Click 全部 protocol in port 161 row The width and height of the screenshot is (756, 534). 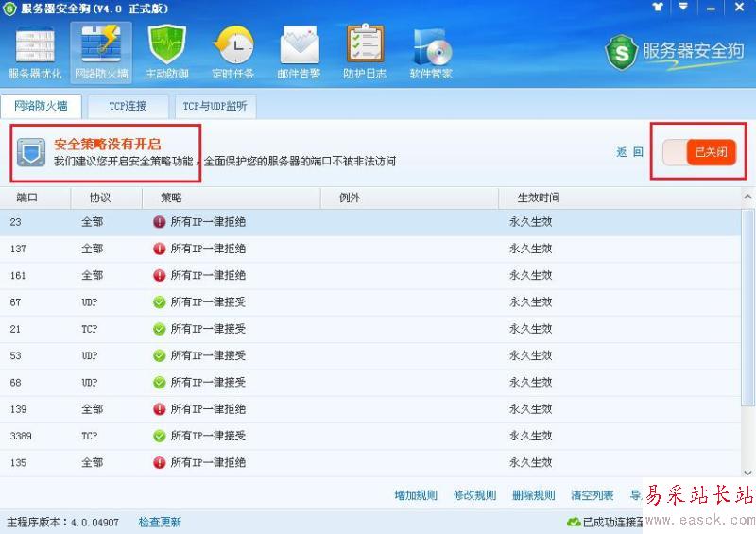click(x=92, y=276)
